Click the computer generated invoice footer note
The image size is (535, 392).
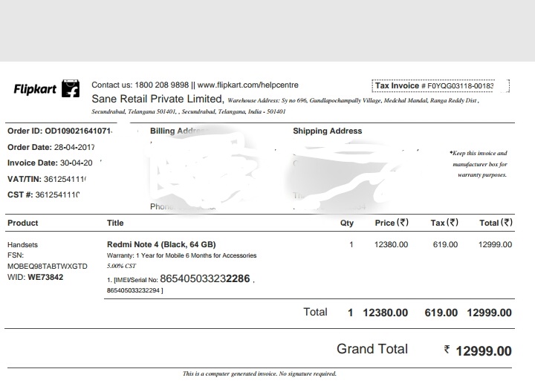[x=259, y=373]
